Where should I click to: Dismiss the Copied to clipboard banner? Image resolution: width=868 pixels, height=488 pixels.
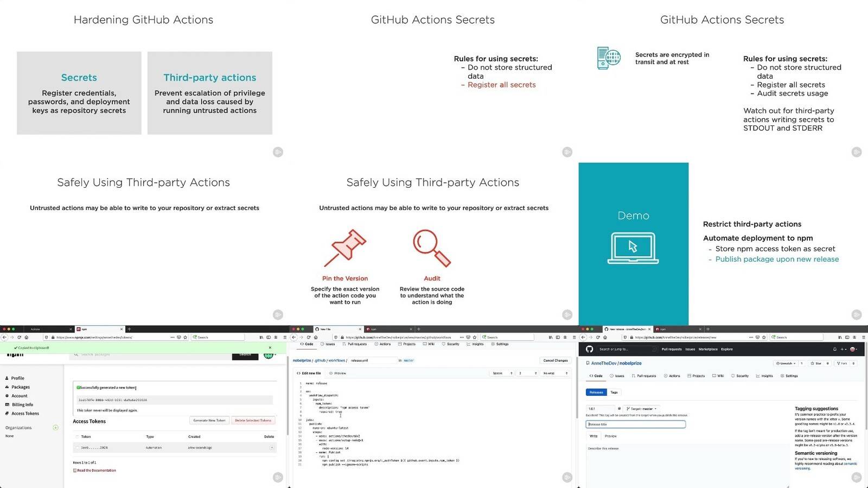coord(270,347)
